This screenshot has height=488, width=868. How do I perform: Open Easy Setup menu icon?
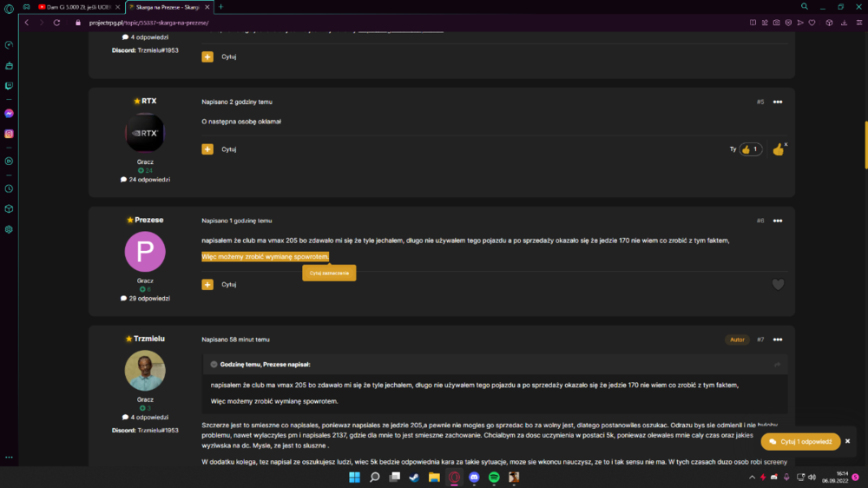(859, 23)
